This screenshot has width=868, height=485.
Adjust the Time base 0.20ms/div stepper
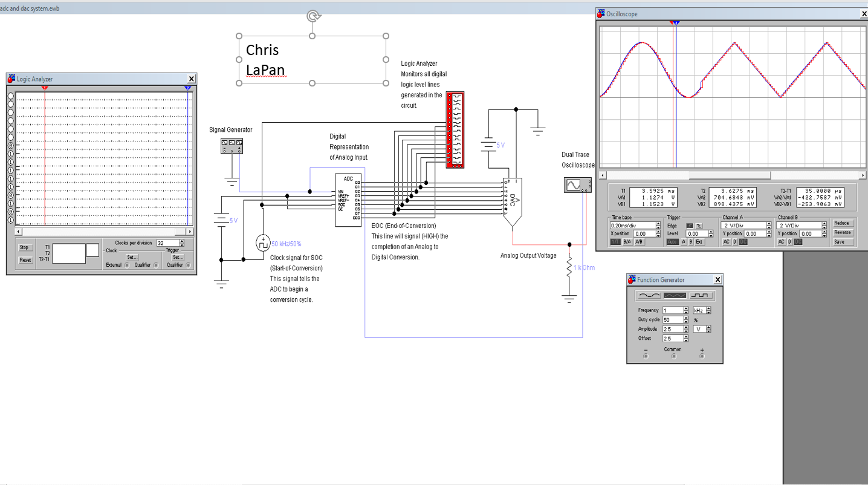coord(658,225)
